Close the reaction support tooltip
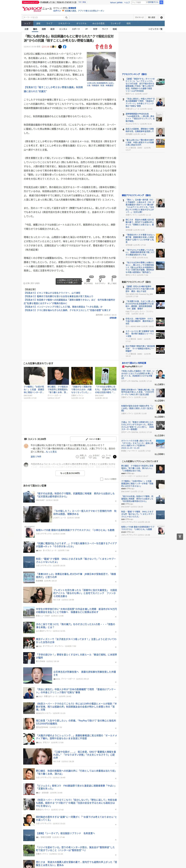 (x=80, y=280)
